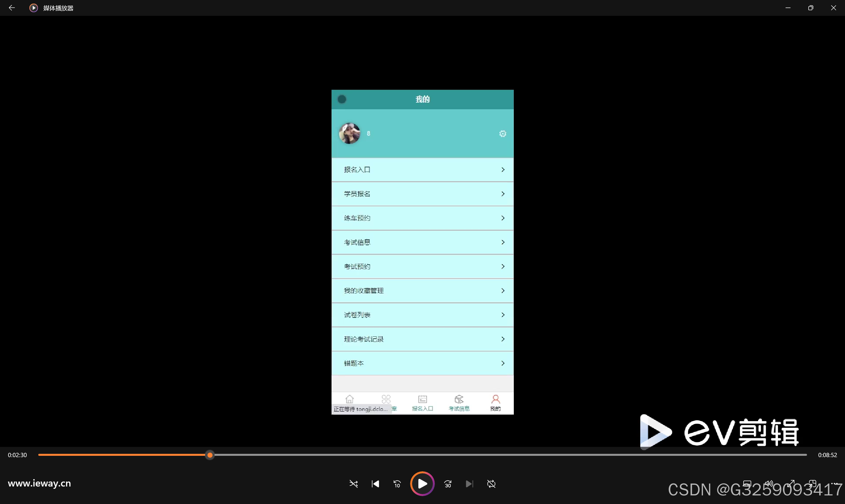Expand the 我的收藏管理 row chevron
The height and width of the screenshot is (504, 845).
(x=503, y=290)
